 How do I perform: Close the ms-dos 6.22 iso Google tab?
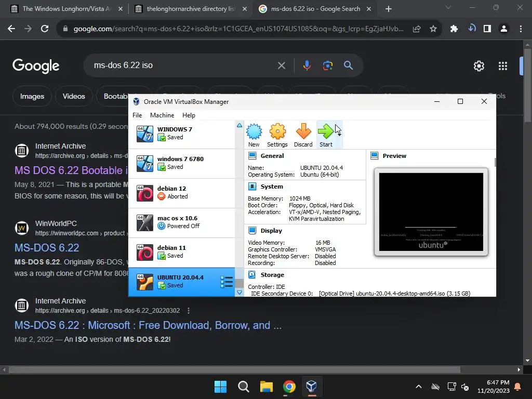[x=369, y=9]
